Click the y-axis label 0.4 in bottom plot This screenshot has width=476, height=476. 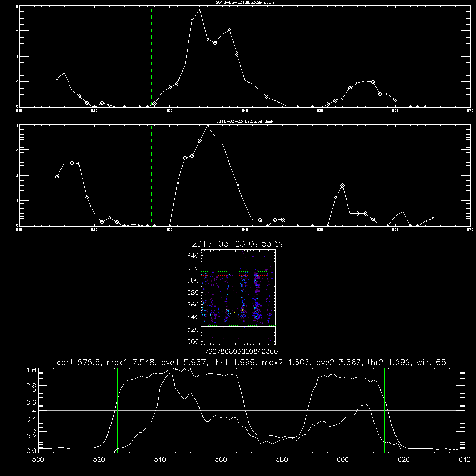[31, 419]
